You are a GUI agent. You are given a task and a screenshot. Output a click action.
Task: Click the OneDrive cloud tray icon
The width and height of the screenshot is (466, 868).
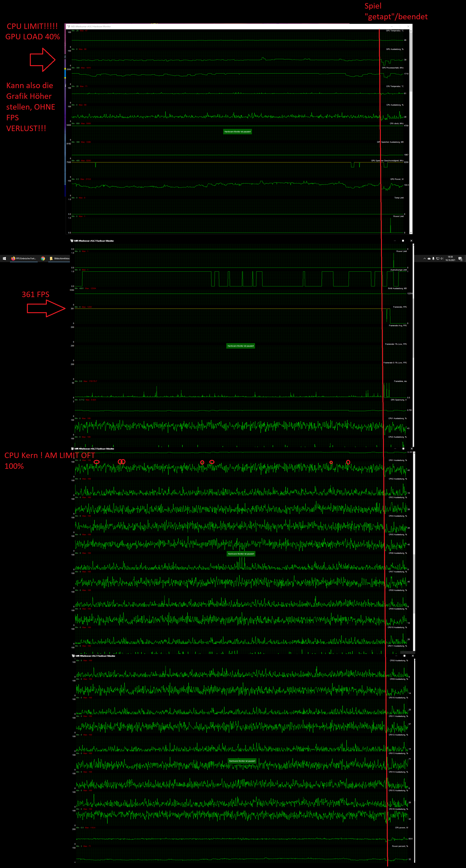click(429, 259)
